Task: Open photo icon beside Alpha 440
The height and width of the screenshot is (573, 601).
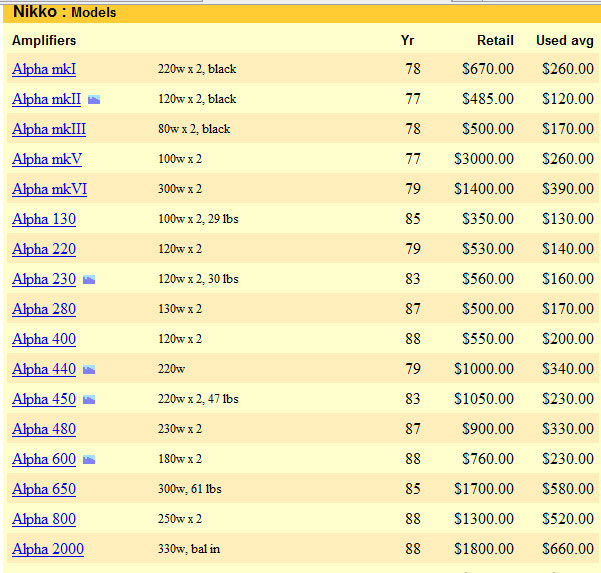Action: coord(89,369)
